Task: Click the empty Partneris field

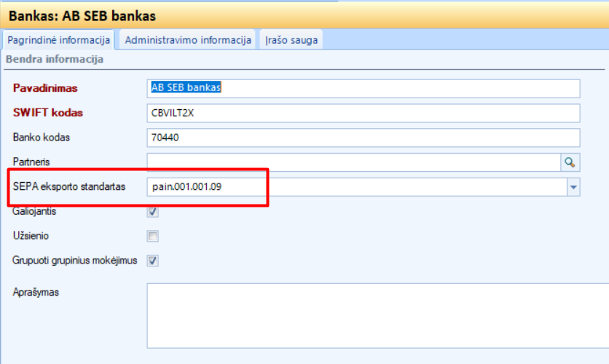Action: tap(354, 162)
